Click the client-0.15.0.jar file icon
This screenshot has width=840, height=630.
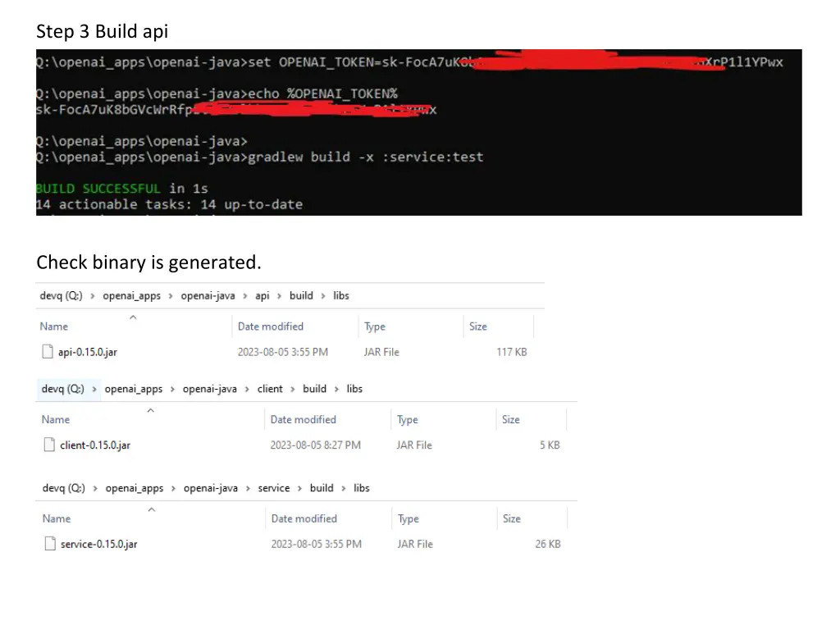click(50, 445)
